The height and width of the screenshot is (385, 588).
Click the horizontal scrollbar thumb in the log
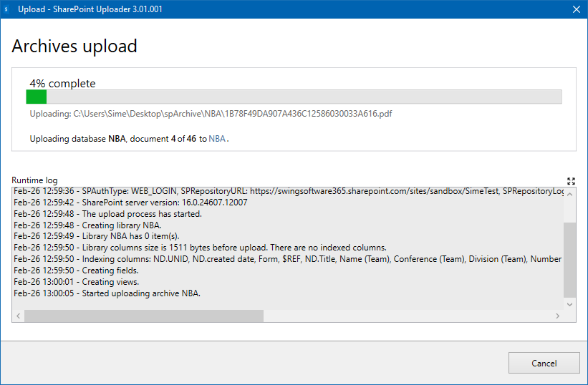(143, 316)
